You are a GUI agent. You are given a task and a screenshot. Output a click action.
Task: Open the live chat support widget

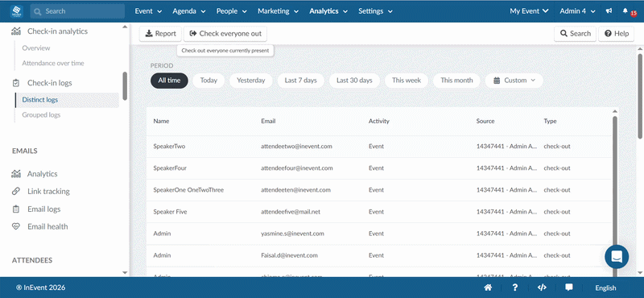[617, 257]
